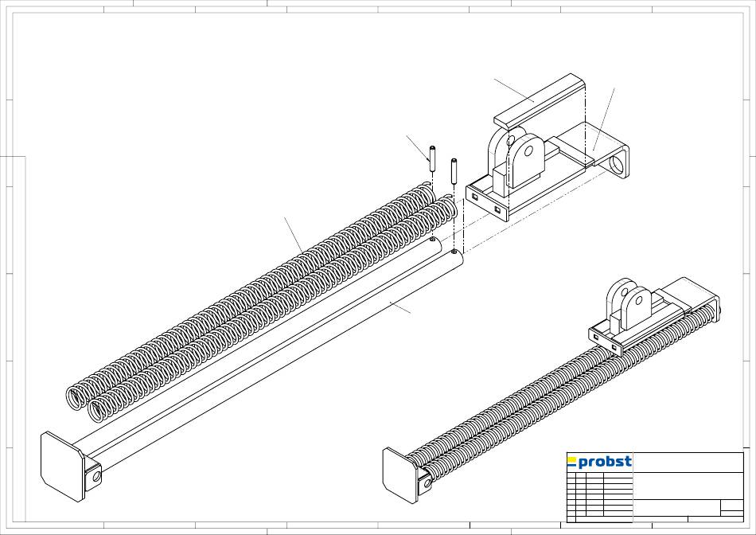Select the left of the two small vertical pins

[432, 158]
